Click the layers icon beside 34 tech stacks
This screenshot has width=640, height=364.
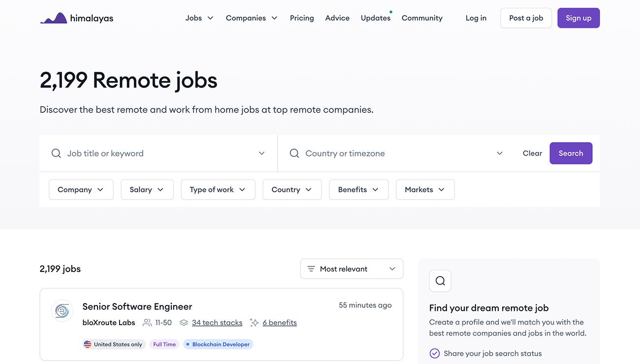click(184, 323)
